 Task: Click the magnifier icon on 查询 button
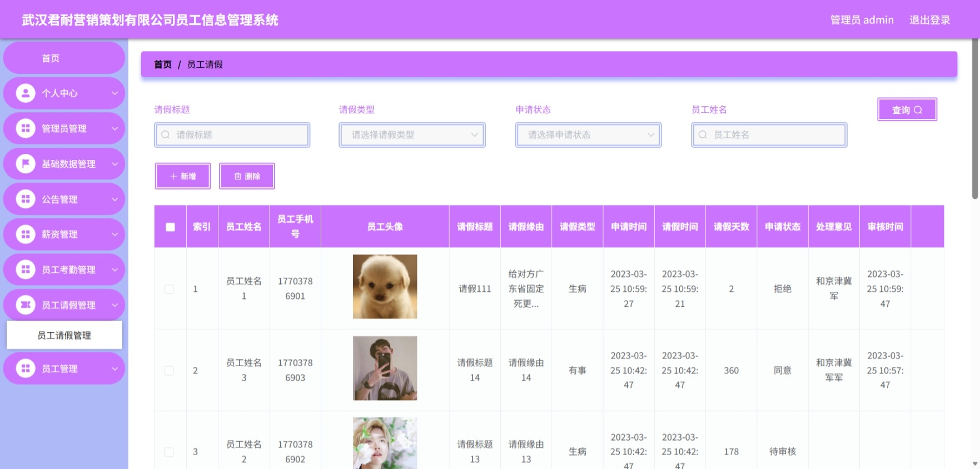918,110
